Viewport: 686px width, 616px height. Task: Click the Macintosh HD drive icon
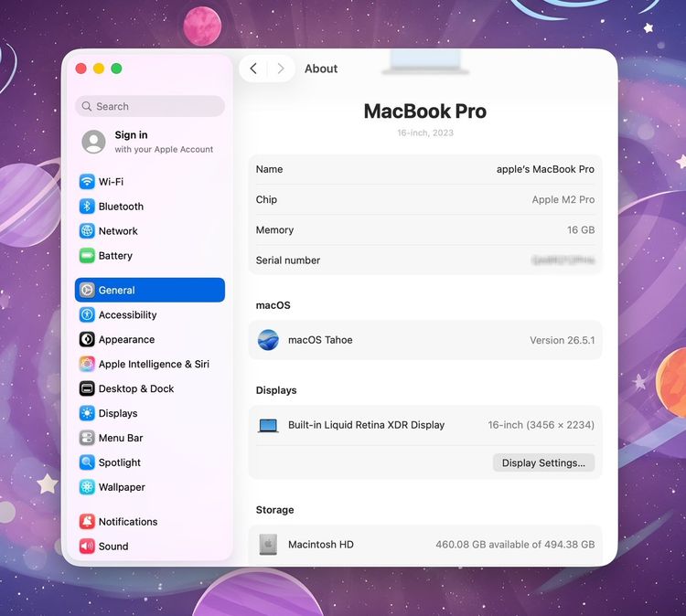coord(268,545)
